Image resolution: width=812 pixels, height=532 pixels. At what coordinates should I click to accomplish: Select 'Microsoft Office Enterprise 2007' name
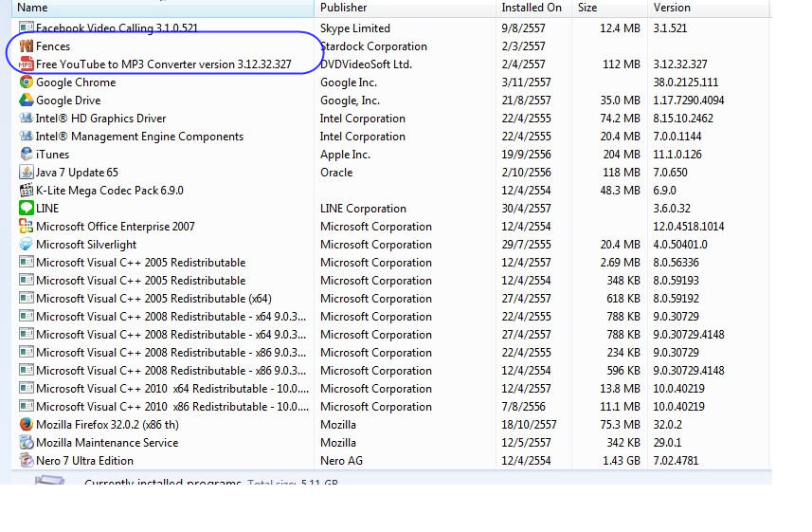(x=116, y=227)
